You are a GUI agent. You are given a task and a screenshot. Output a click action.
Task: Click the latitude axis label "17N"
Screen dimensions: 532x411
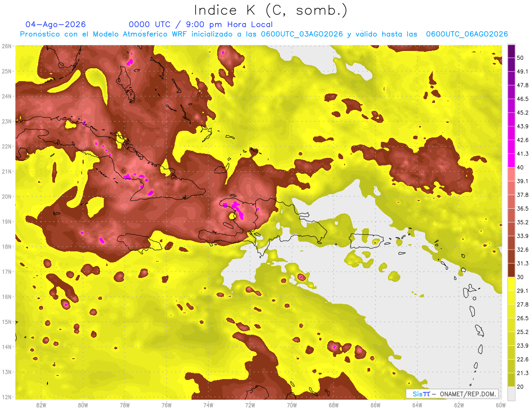(7, 272)
